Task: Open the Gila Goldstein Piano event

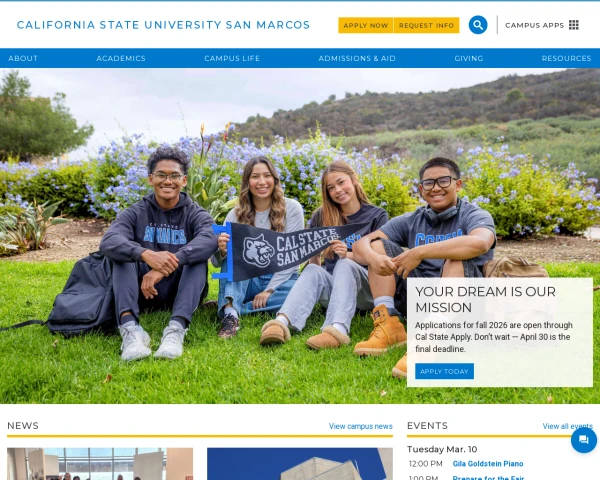Action: [488, 464]
